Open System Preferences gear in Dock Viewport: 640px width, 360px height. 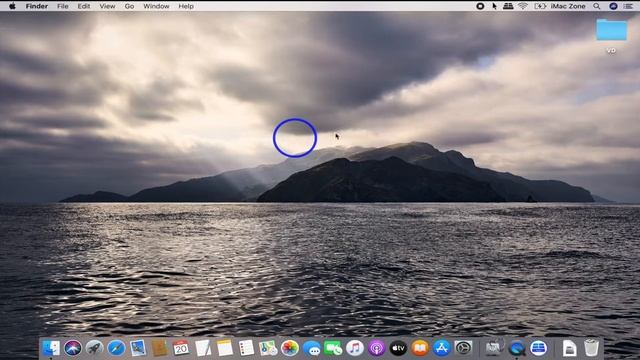coord(463,348)
